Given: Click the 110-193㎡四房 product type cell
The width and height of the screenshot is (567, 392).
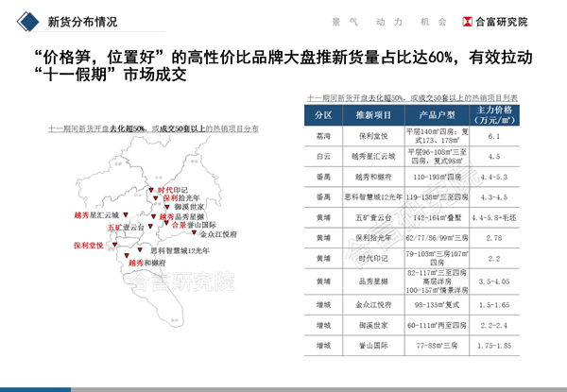Looking at the screenshot, I should click(x=437, y=177).
